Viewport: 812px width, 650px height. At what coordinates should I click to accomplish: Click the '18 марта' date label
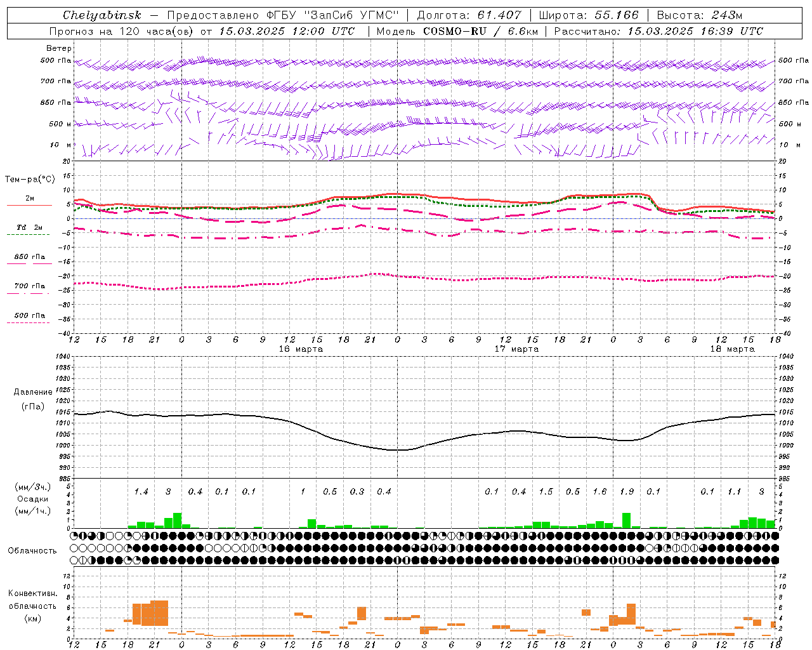(x=732, y=349)
